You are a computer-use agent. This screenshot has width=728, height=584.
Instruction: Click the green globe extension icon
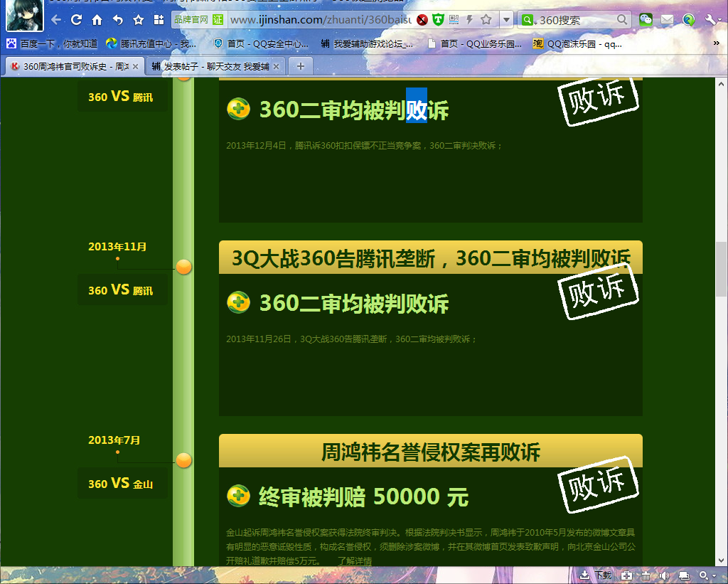[x=689, y=19]
